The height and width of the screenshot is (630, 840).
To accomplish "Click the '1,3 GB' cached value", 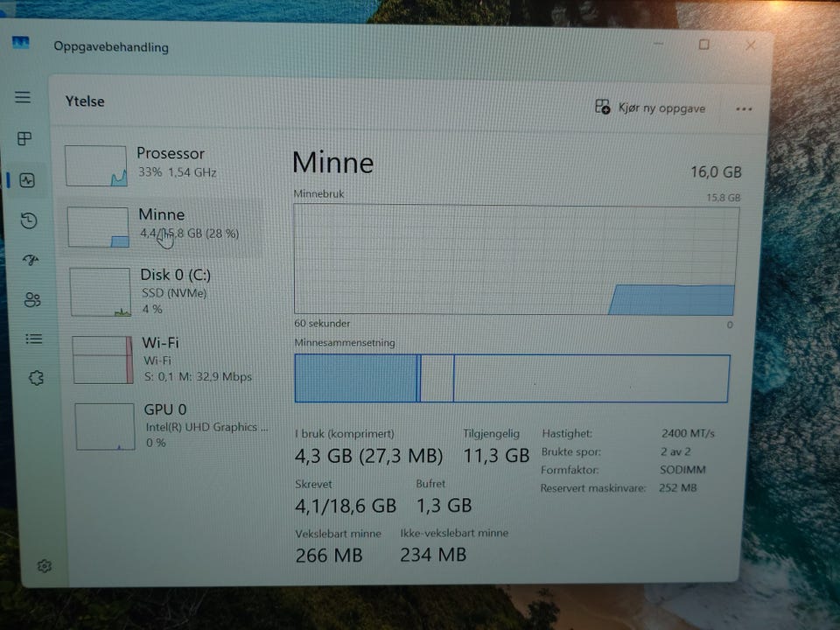I will [444, 505].
